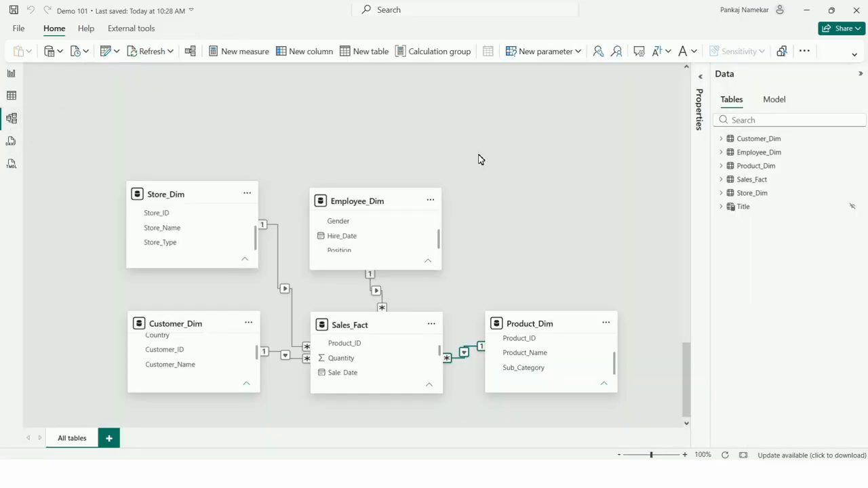Collapse the ribbon with the chevron at its right end
This screenshot has width=868, height=488.
click(x=854, y=54)
